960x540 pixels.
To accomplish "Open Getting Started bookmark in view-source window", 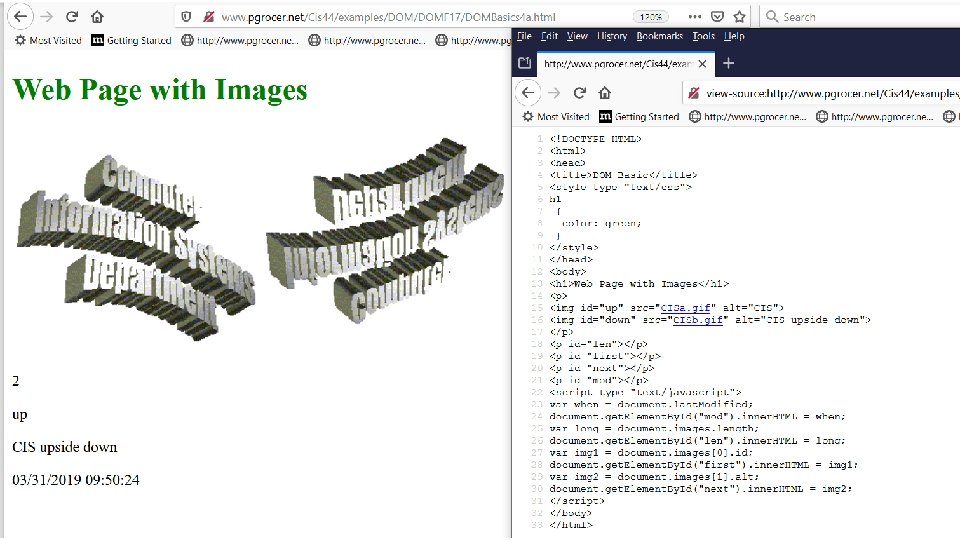I will point(639,116).
